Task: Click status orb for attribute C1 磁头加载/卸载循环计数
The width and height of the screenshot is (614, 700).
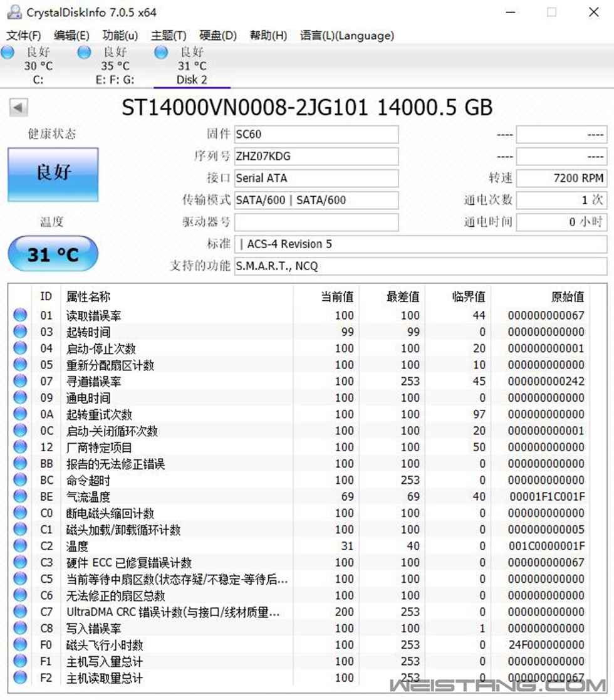Action: pyautogui.click(x=20, y=530)
